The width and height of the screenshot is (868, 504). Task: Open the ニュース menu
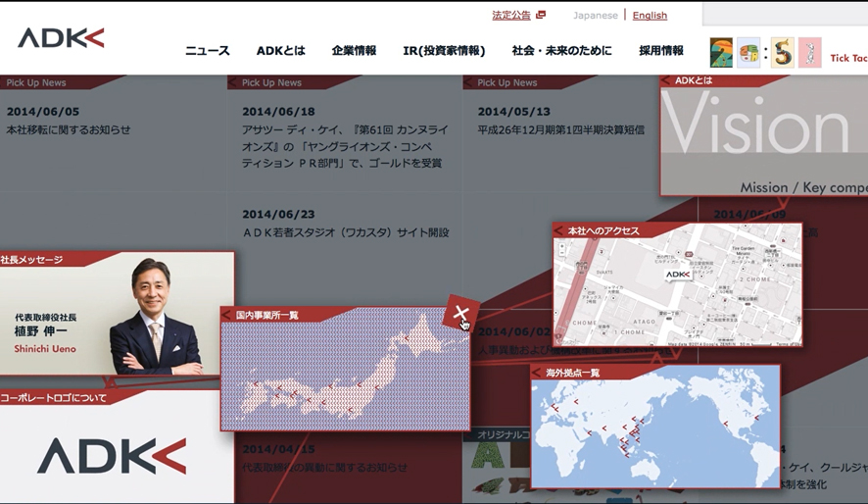tap(208, 50)
